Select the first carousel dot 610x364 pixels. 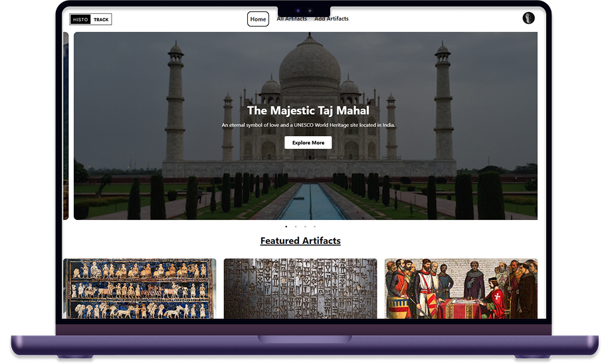pos(286,227)
